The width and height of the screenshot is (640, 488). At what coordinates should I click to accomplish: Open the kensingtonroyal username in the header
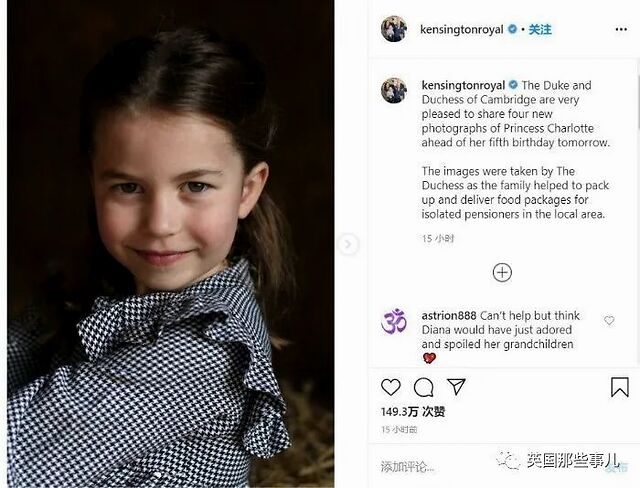[x=463, y=30]
